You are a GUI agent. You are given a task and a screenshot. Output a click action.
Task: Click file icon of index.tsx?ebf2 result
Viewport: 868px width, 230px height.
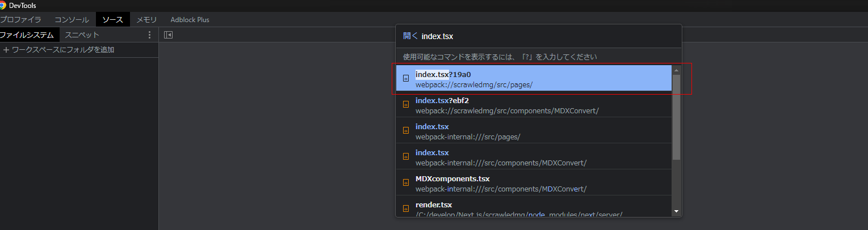pyautogui.click(x=405, y=104)
